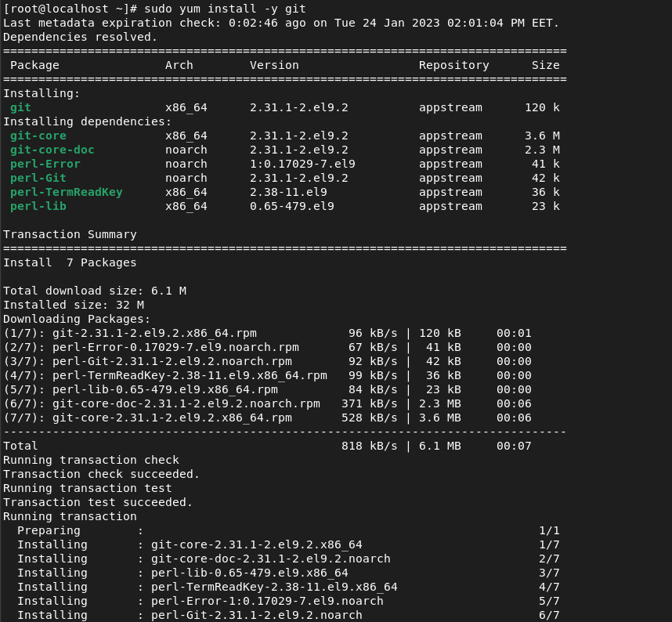The width and height of the screenshot is (672, 622).
Task: Click the green 'git-core' package name
Action: pos(38,136)
